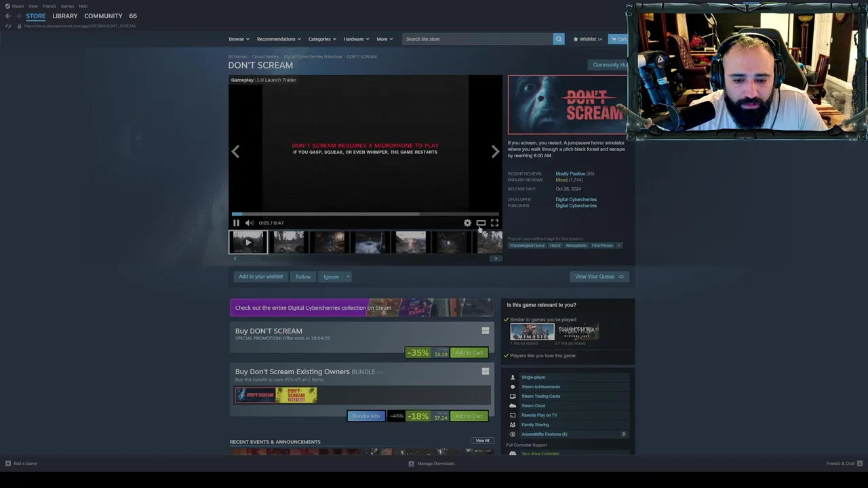Expand the More dropdown
Viewport: 868px width, 488px height.
point(384,39)
